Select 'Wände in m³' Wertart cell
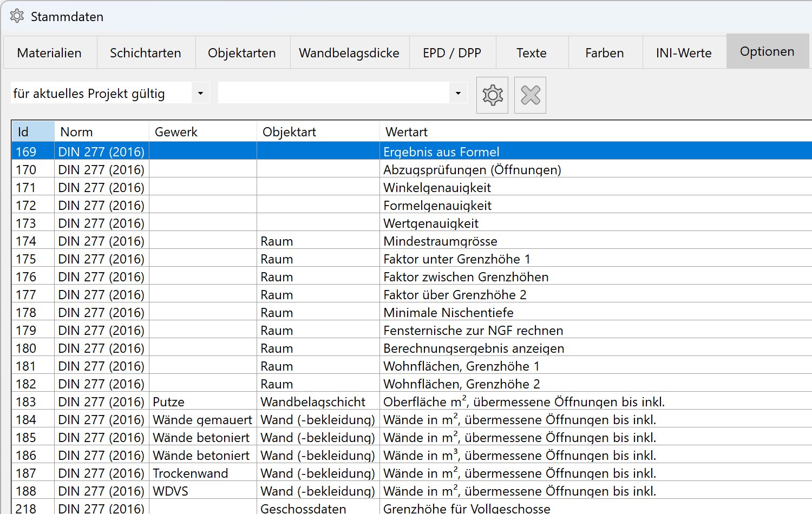This screenshot has width=812, height=514. 595,455
